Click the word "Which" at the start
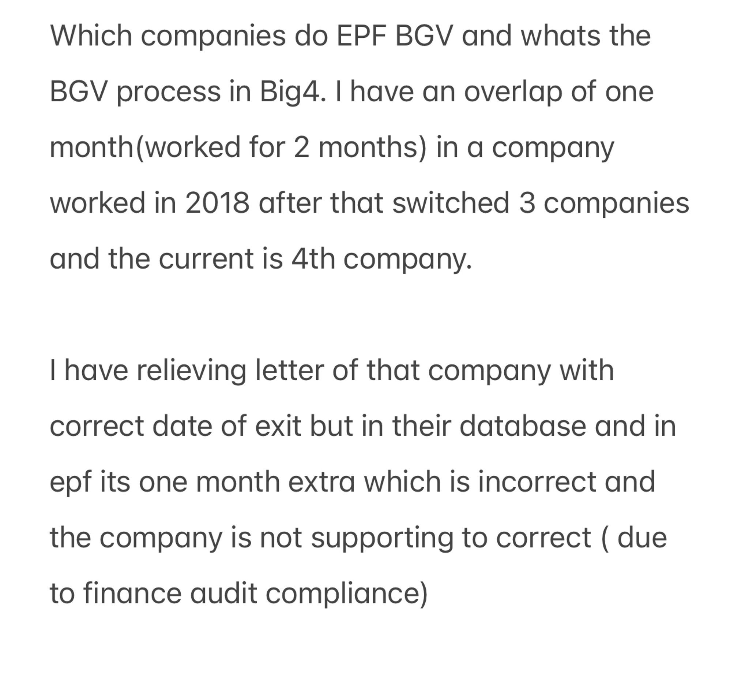The image size is (749, 700). 91,36
